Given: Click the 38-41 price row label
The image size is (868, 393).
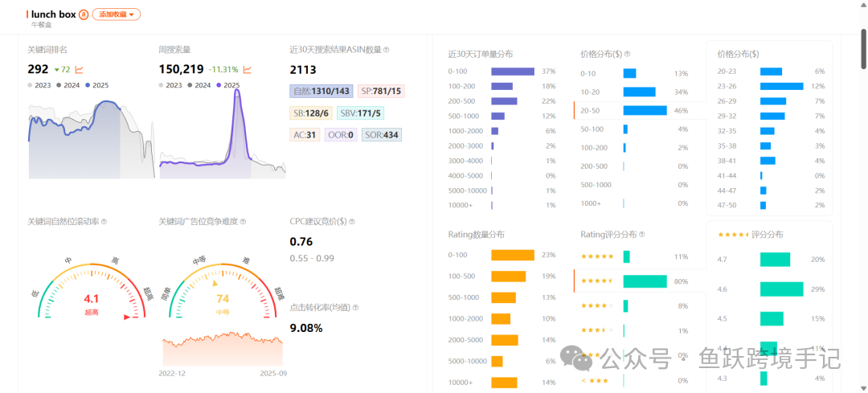Looking at the screenshot, I should pyautogui.click(x=727, y=161).
